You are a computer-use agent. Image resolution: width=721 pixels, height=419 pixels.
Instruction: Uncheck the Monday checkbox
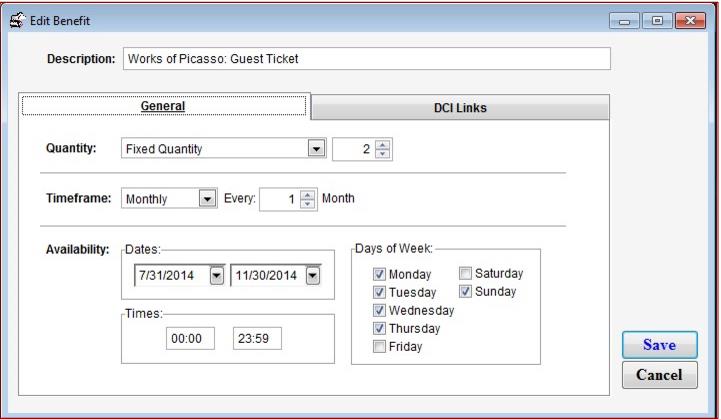tap(379, 274)
